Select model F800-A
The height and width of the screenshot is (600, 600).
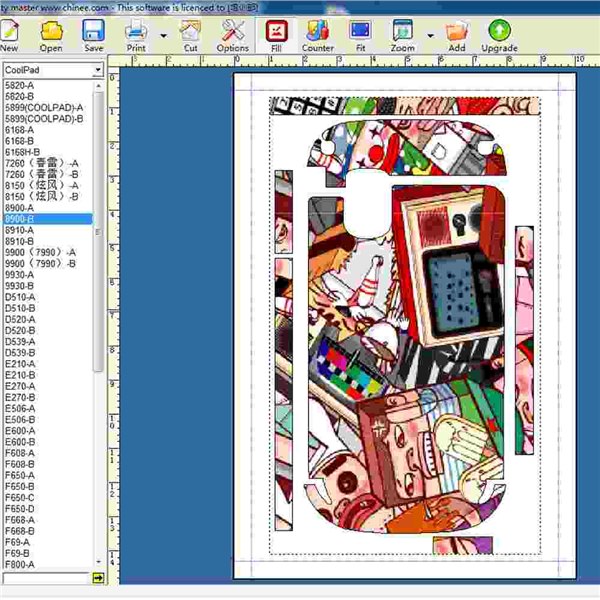click(20, 564)
